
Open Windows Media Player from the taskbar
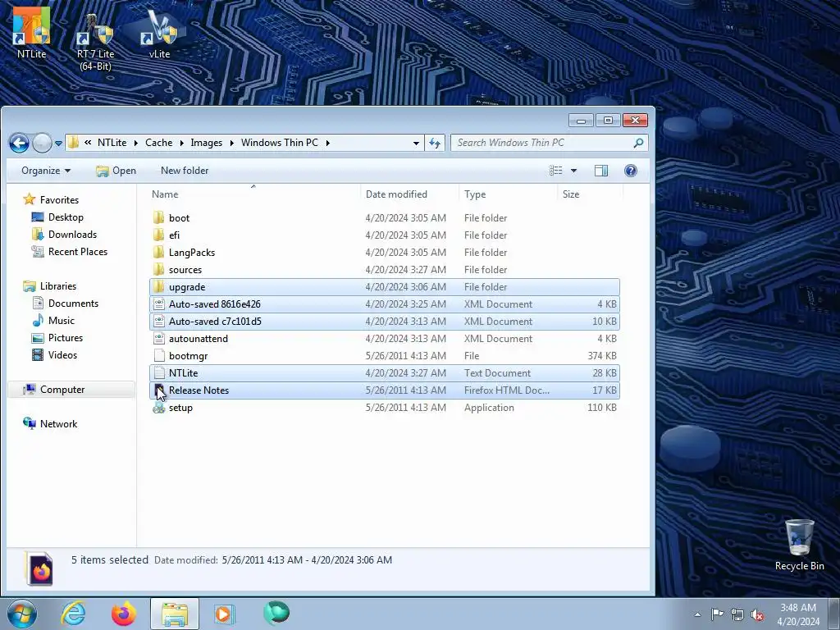point(224,614)
